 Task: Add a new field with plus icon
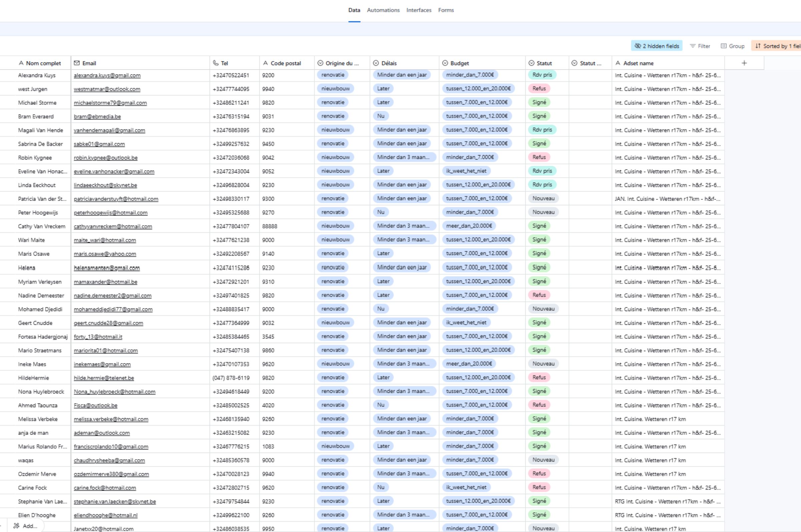click(x=744, y=63)
